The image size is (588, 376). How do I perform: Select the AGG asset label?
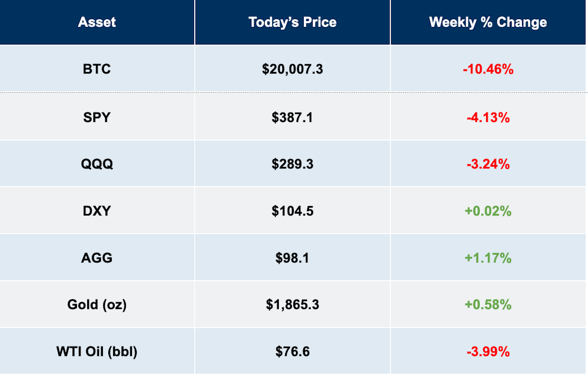tap(97, 258)
